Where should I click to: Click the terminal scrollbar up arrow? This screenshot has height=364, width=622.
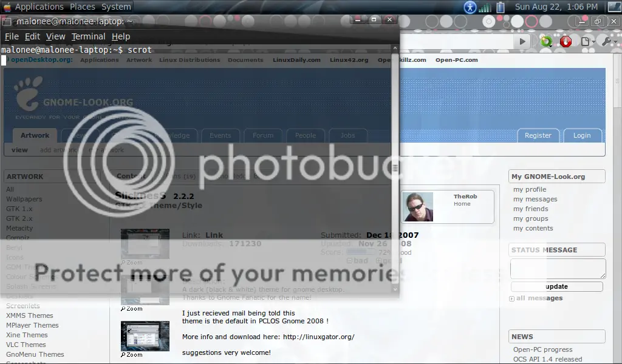395,48
